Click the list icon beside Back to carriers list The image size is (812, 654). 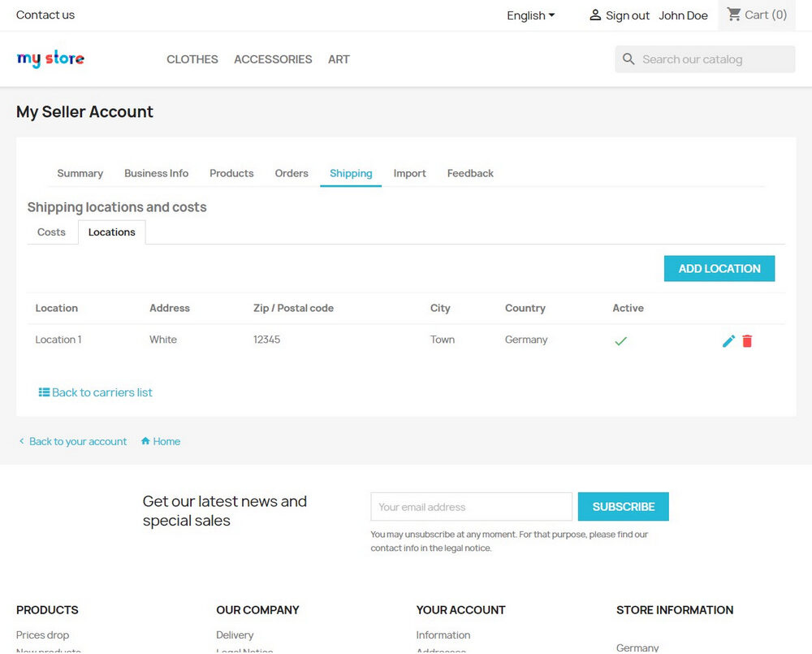click(x=44, y=392)
